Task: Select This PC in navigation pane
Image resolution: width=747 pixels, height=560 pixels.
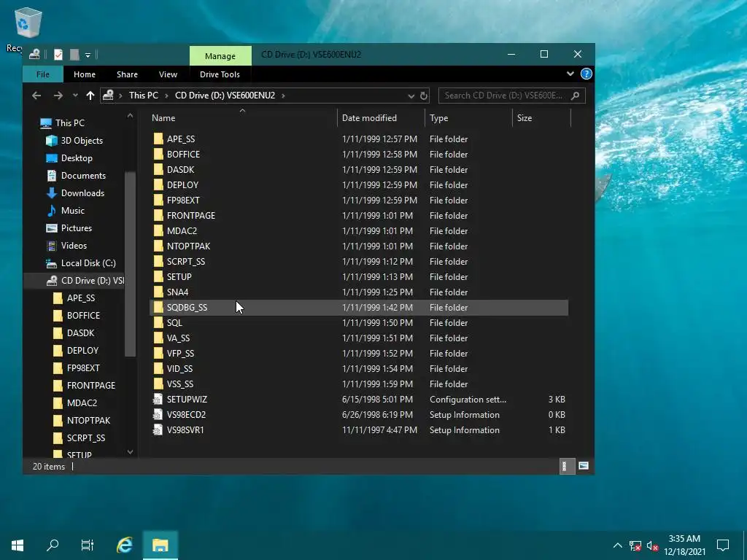Action: pyautogui.click(x=69, y=122)
